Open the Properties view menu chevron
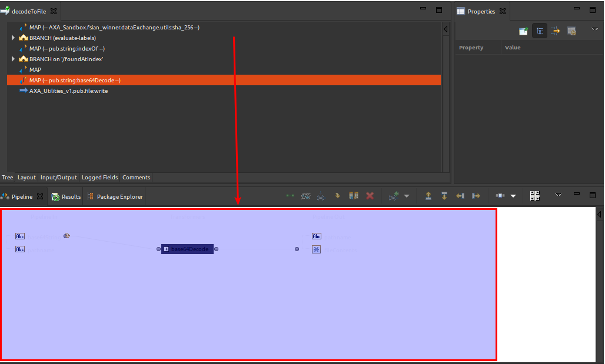 [594, 30]
